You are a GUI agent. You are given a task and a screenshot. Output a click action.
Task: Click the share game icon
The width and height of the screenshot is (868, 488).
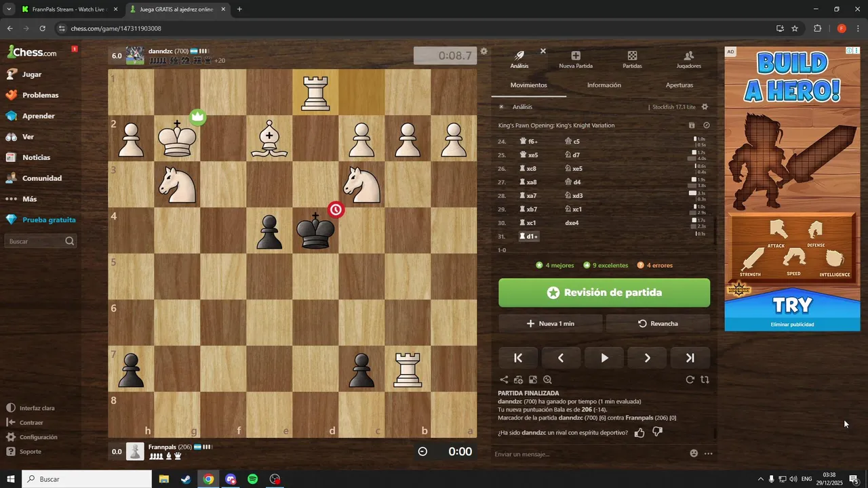coord(504,380)
